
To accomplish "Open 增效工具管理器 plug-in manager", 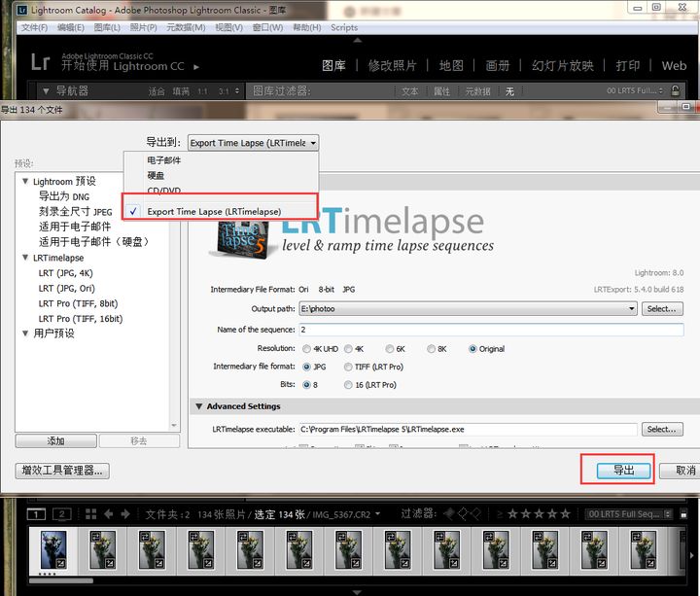I will (x=62, y=471).
